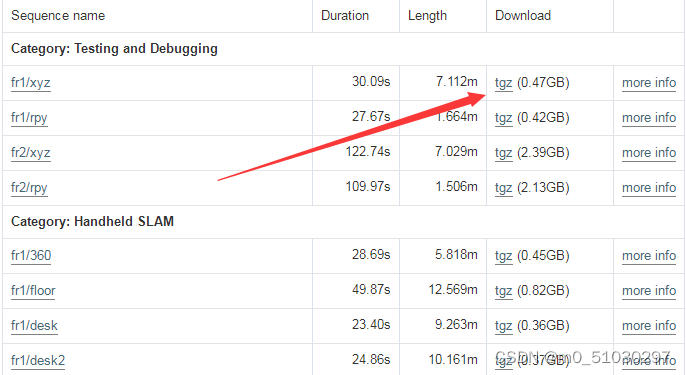View more info for fr1/360
Screen dimensions: 686x375
tap(649, 256)
